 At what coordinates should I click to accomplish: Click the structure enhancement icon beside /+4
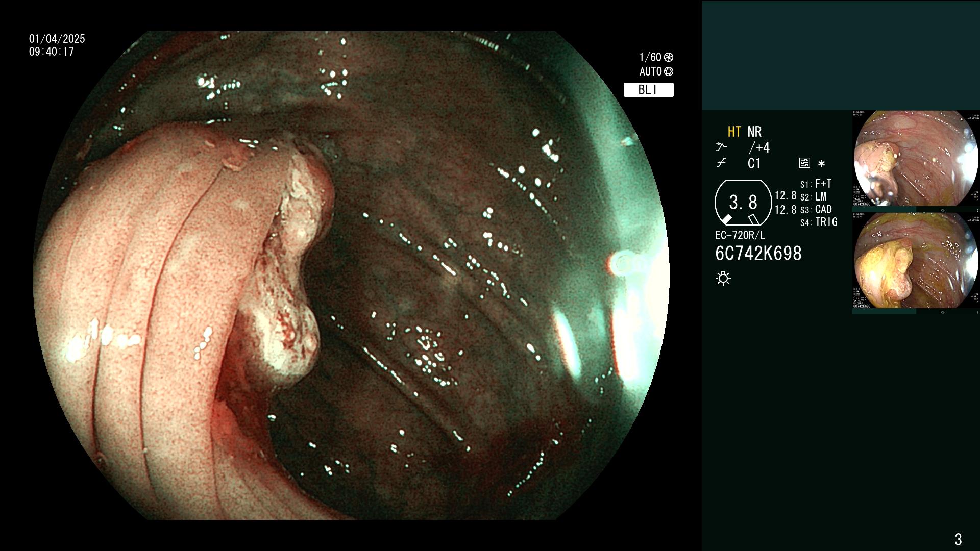(721, 147)
